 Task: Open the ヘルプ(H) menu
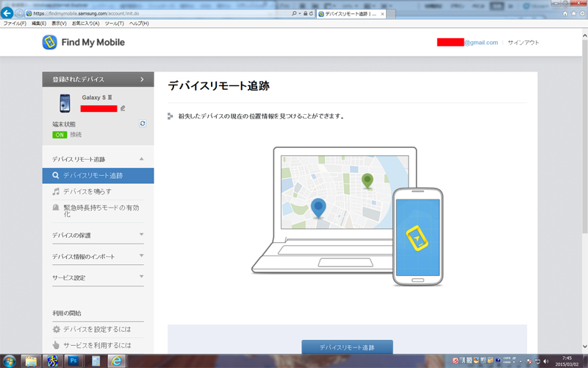pos(139,24)
